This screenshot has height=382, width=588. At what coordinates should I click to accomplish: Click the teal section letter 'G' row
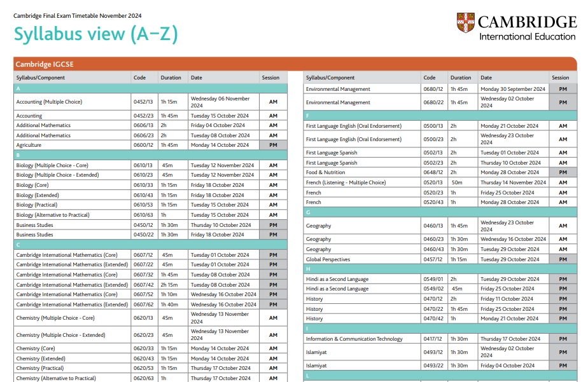coord(440,212)
